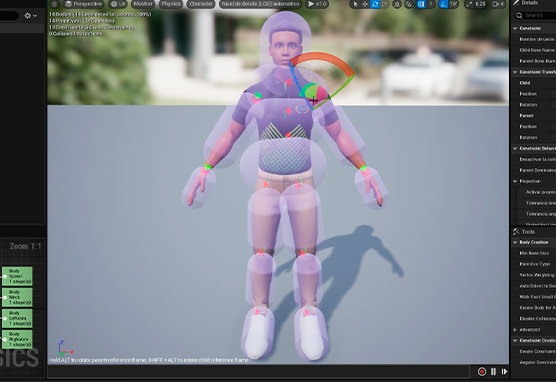Click the Details panel search field

535,15
